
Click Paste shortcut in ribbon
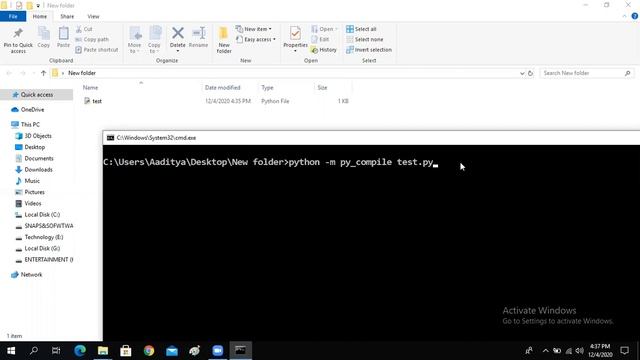click(x=97, y=49)
